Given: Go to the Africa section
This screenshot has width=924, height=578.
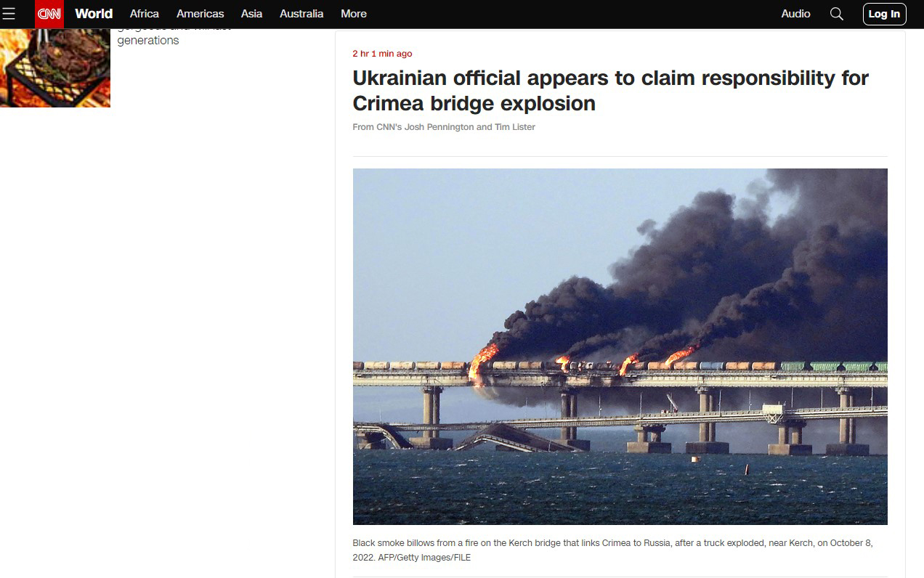Looking at the screenshot, I should (x=145, y=14).
